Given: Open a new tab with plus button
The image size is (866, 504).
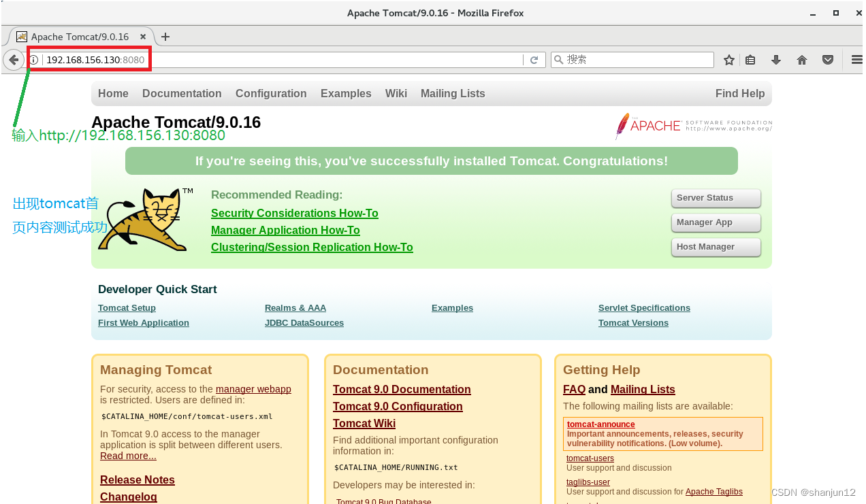Looking at the screenshot, I should (165, 37).
